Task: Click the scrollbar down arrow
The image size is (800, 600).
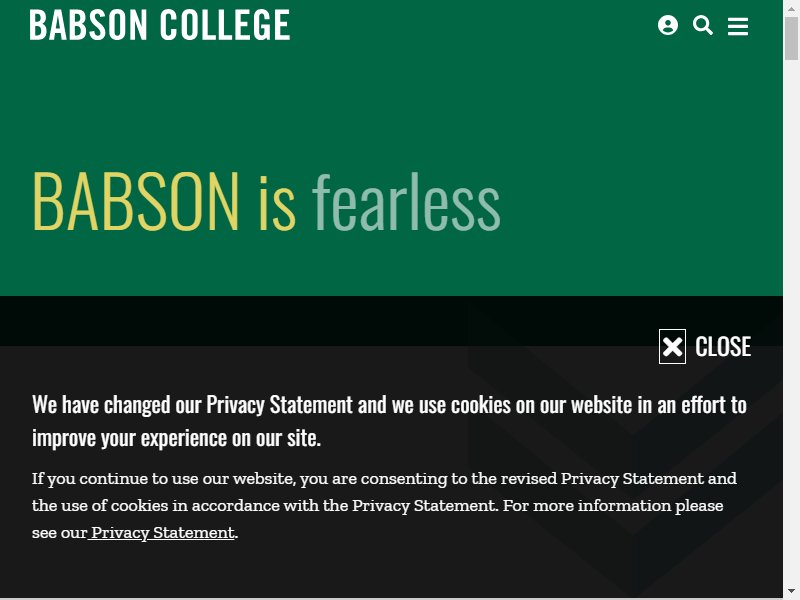Action: pyautogui.click(x=791, y=591)
